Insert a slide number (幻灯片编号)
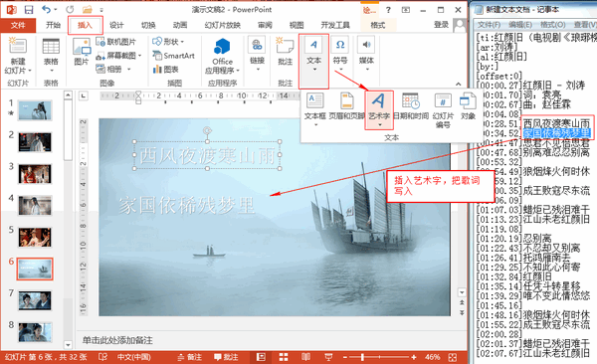Screen dimensions: 597x364 point(443,110)
